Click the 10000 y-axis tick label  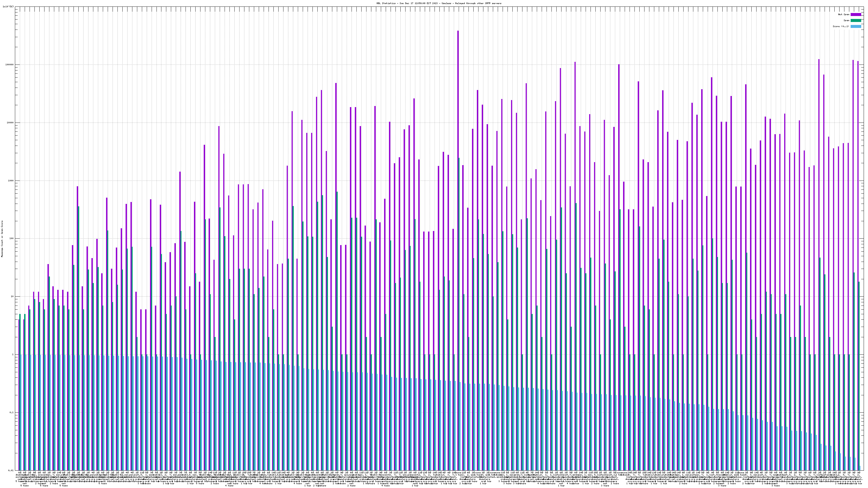point(10,123)
